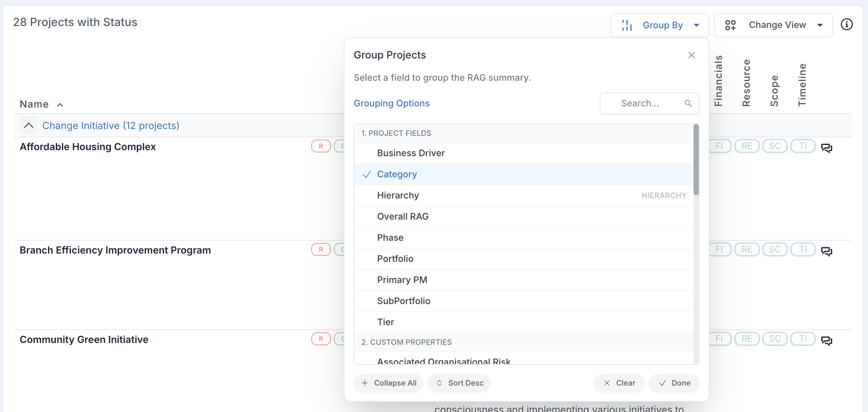This screenshot has height=412, width=868.
Task: Open comments for Community Green Initiative
Action: (x=826, y=340)
